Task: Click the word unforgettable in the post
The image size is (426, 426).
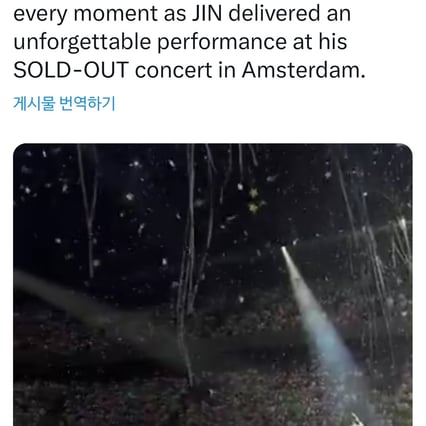Action: point(82,42)
